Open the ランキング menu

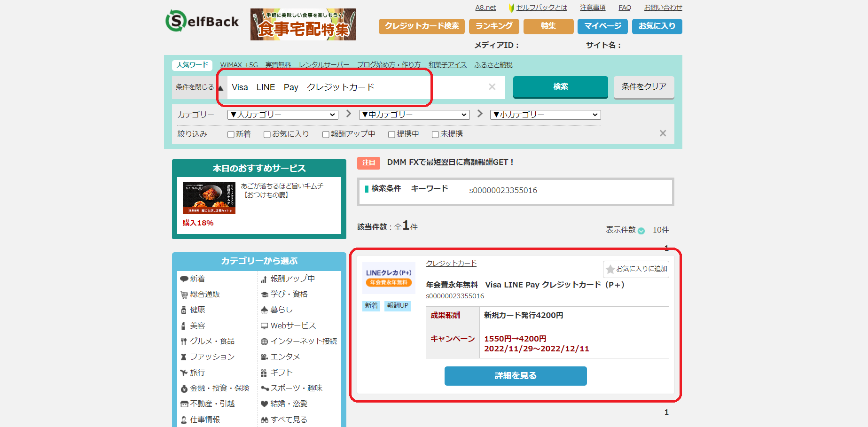pos(494,26)
